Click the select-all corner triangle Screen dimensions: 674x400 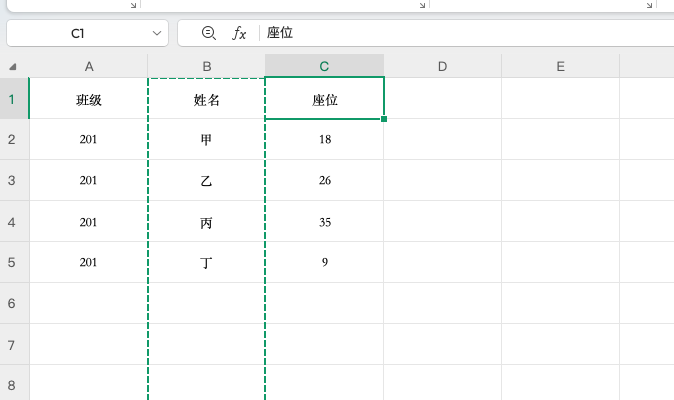[x=13, y=67]
